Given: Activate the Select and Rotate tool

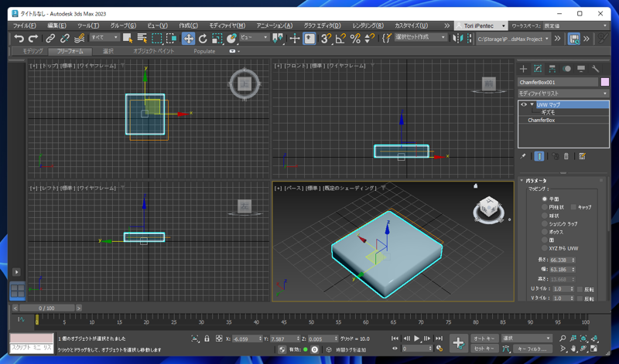Looking at the screenshot, I should 203,38.
